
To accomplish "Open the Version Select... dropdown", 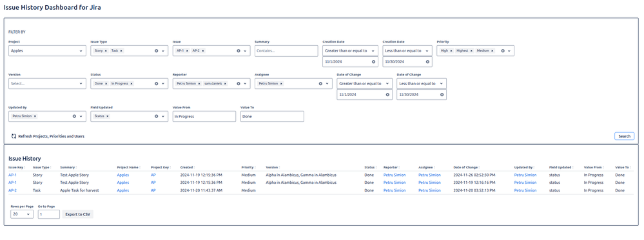I will [x=47, y=83].
